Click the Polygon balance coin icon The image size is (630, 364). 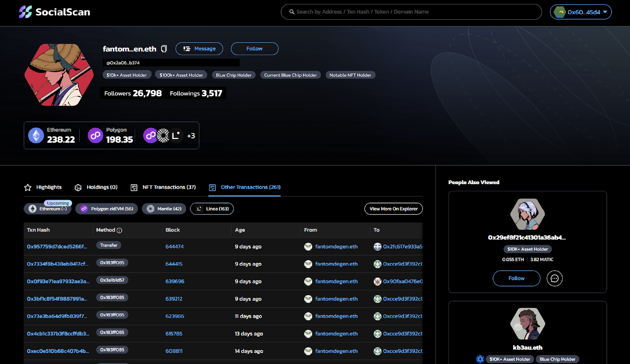(95, 136)
